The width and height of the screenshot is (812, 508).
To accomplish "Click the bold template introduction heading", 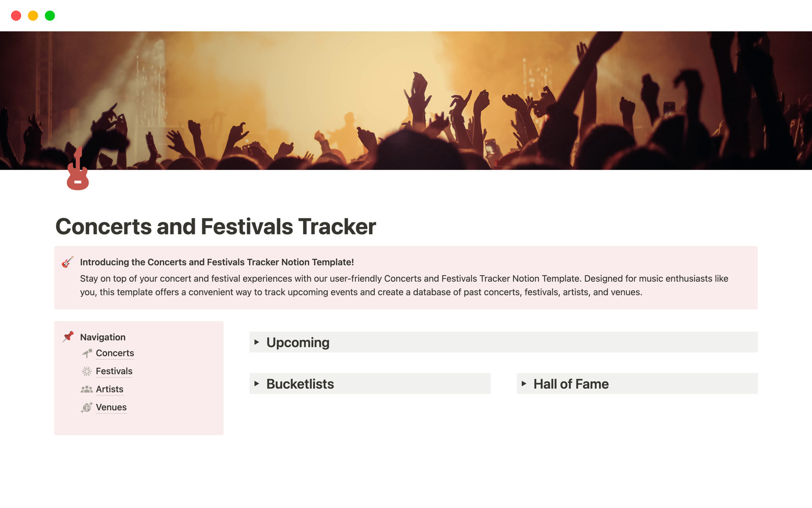I will pos(217,262).
